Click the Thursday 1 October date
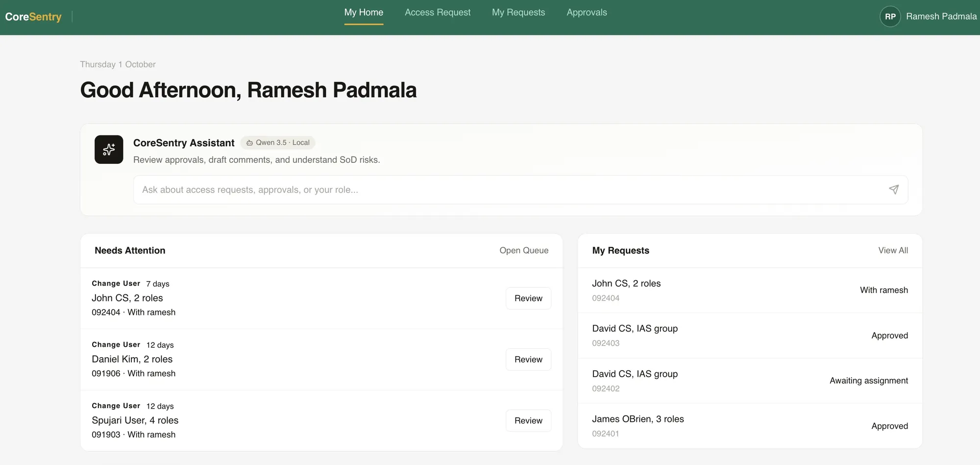The image size is (980, 465). (118, 64)
